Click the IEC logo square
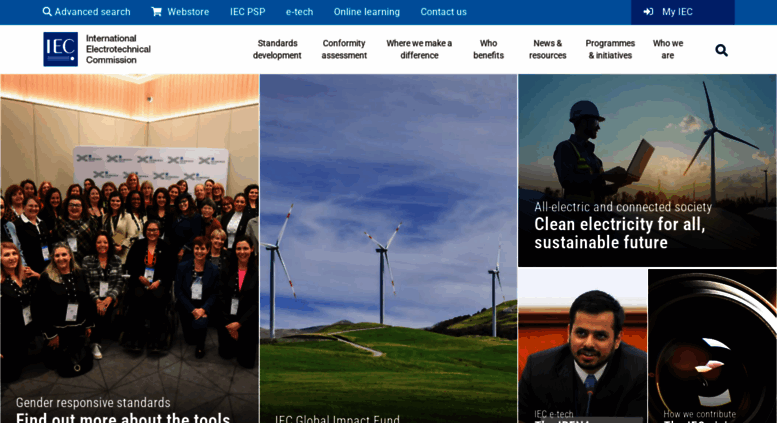This screenshot has height=423, width=777. tap(60, 49)
